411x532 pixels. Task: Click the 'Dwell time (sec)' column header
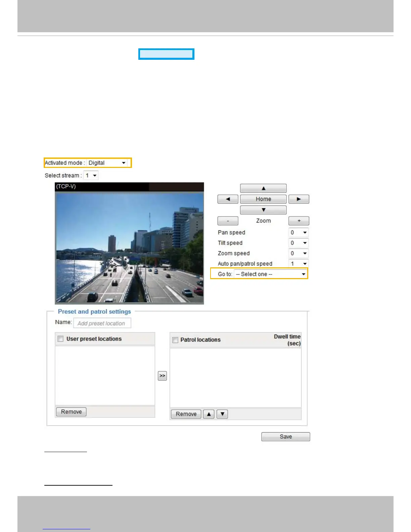click(x=287, y=340)
